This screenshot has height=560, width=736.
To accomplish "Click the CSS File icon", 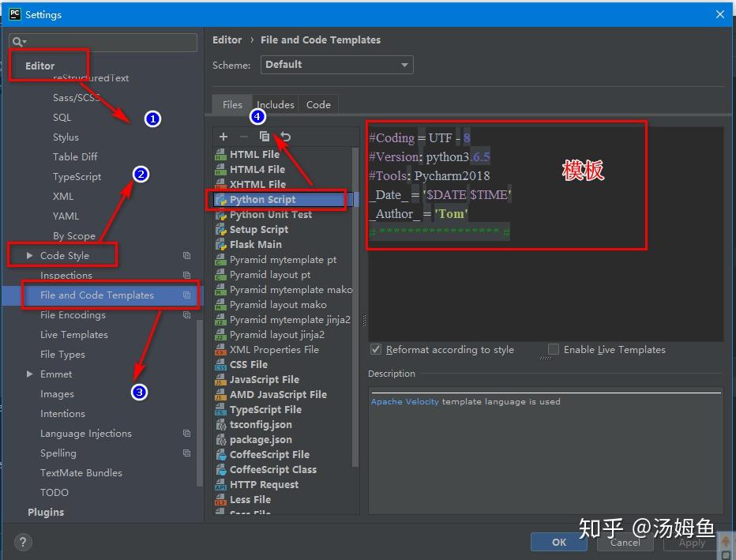I will (220, 365).
